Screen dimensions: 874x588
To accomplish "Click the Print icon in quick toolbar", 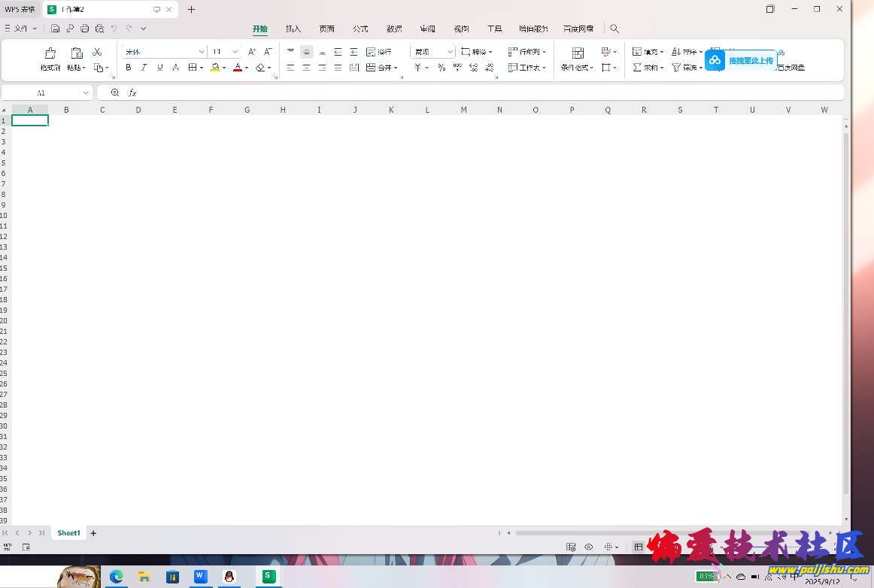I will [x=84, y=29].
